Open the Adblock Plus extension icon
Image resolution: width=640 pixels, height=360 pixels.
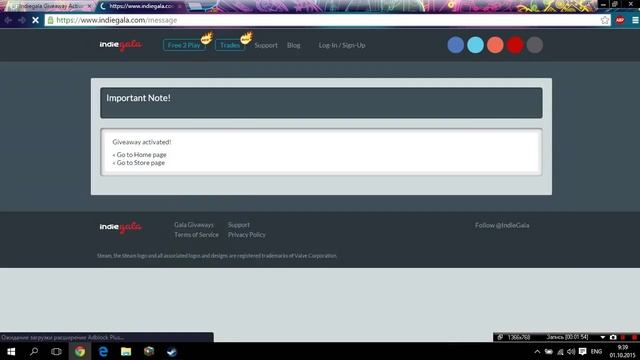point(620,20)
